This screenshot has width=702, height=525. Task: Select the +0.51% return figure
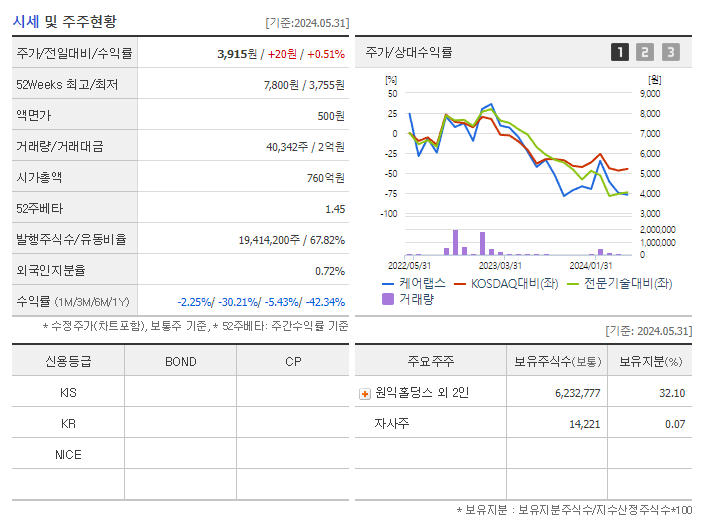click(x=326, y=54)
